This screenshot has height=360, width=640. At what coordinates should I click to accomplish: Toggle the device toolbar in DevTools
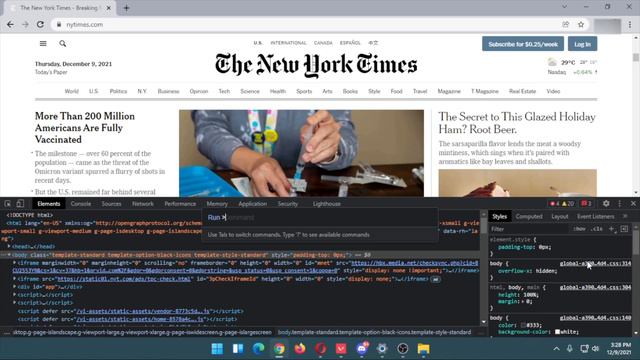pyautogui.click(x=20, y=204)
